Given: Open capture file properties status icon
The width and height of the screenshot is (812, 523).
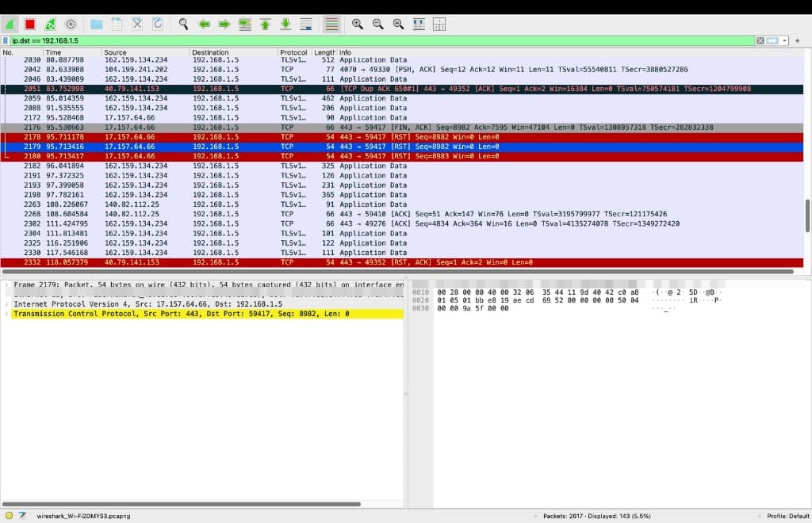Looking at the screenshot, I should point(23,515).
